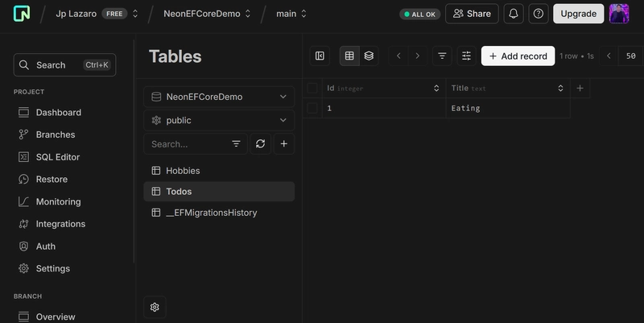Screen dimensions: 644x323
Task: Open the column settings sliders icon
Action: pyautogui.click(x=466, y=56)
